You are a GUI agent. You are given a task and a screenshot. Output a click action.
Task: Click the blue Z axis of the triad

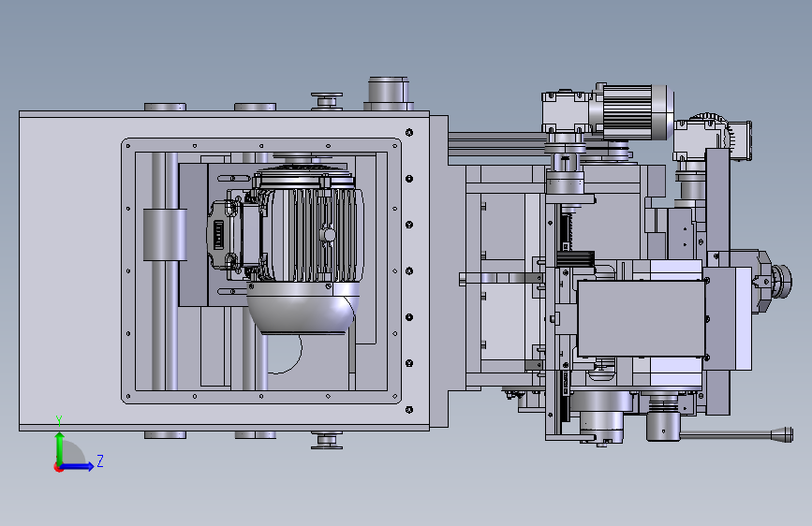pos(77,466)
